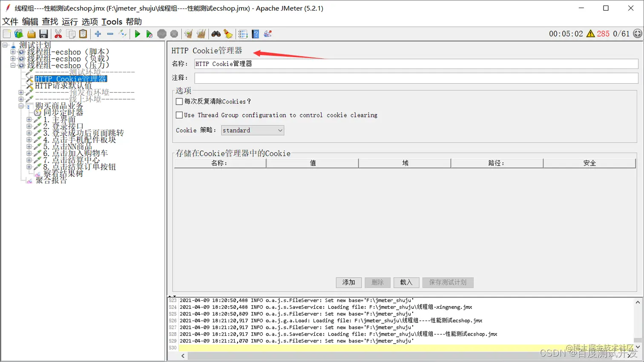Select 察看结果树 in the tree
The image size is (644, 362).
tap(63, 174)
